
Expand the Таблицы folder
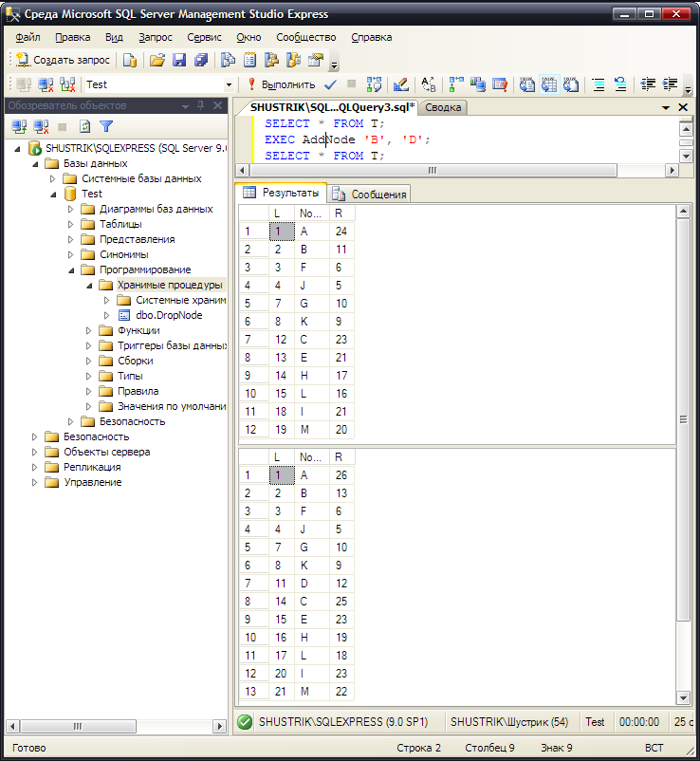[x=70, y=224]
